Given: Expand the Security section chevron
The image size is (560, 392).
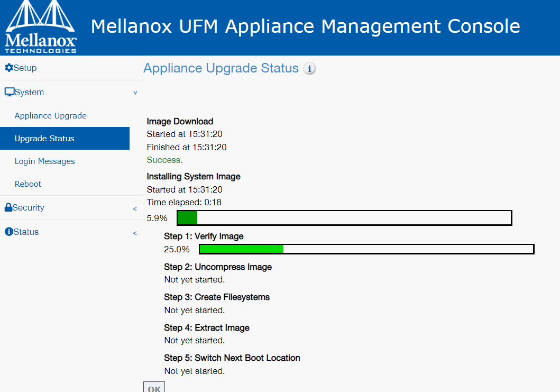Looking at the screenshot, I should click(x=135, y=208).
